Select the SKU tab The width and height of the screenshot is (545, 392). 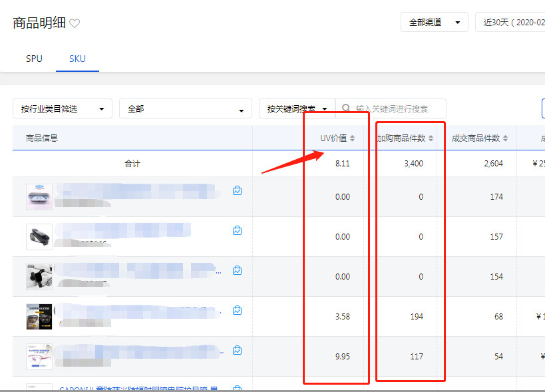pos(77,59)
